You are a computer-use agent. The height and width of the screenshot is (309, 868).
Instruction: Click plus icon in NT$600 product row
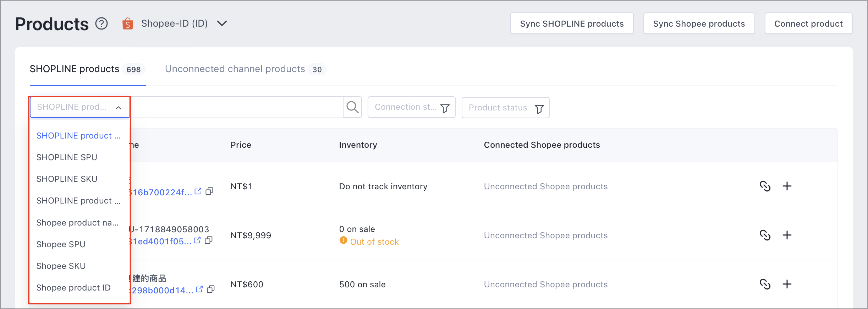pyautogui.click(x=787, y=284)
